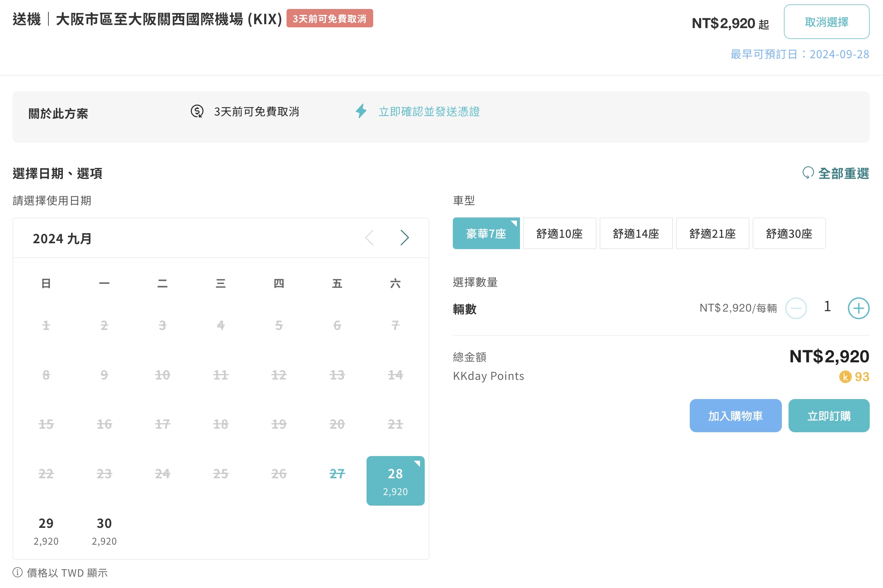Open 立即確認並發送憑證 link

(x=429, y=112)
